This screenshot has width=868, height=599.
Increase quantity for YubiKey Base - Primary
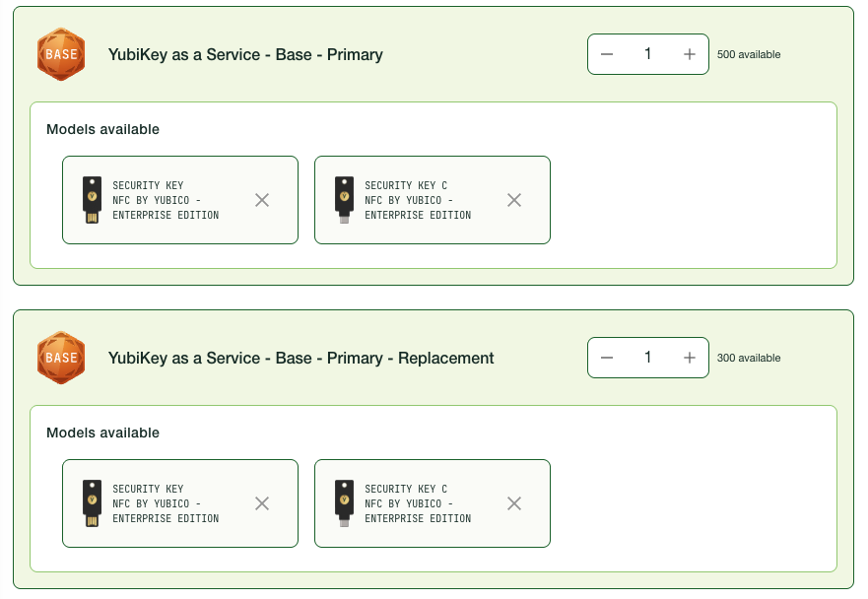[690, 54]
